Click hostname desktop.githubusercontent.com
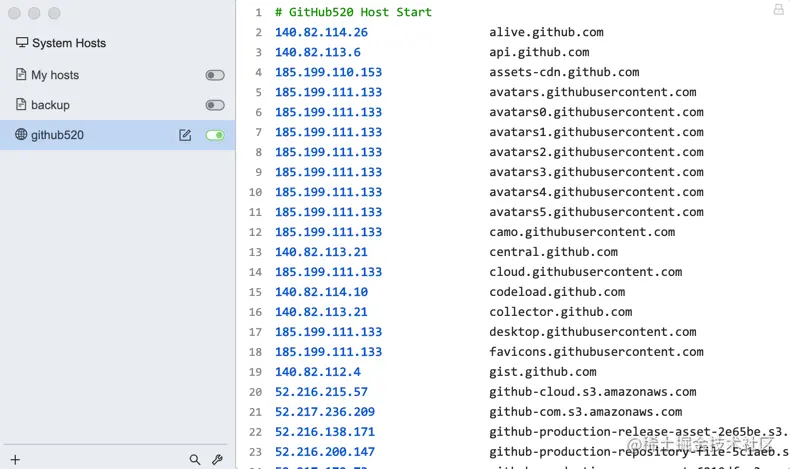 point(592,332)
